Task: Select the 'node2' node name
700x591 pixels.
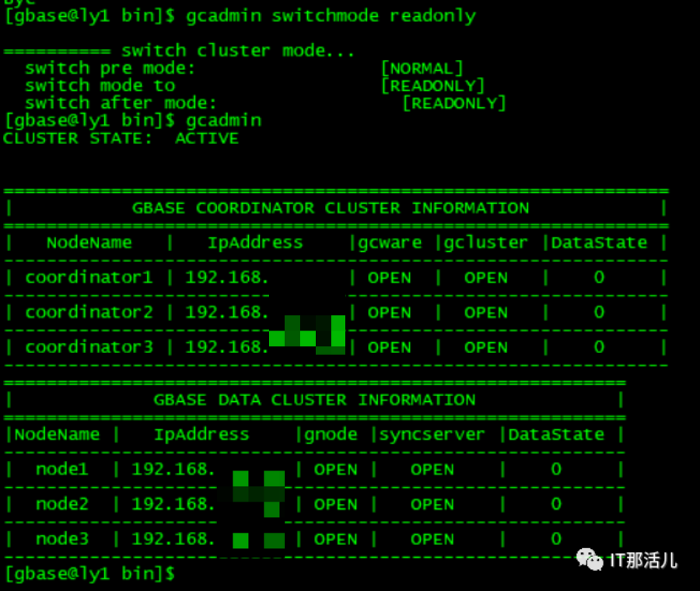Action: [62, 505]
